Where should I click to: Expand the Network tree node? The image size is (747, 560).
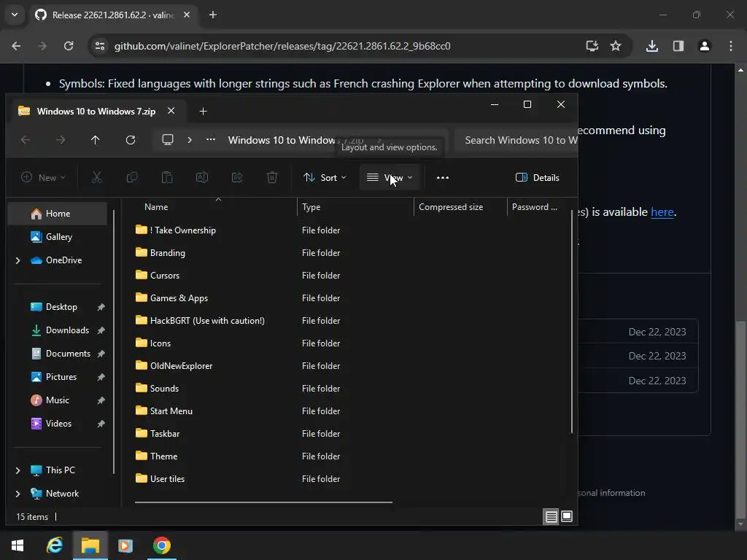coord(18,494)
